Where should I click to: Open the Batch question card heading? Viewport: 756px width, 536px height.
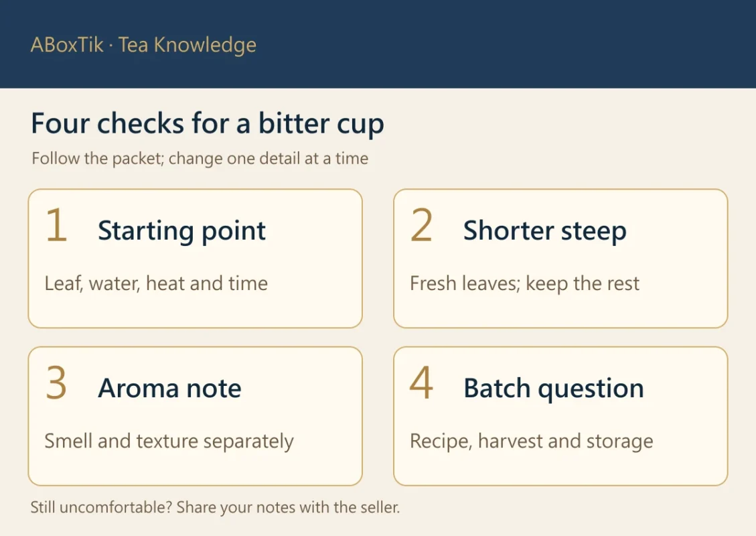point(554,389)
